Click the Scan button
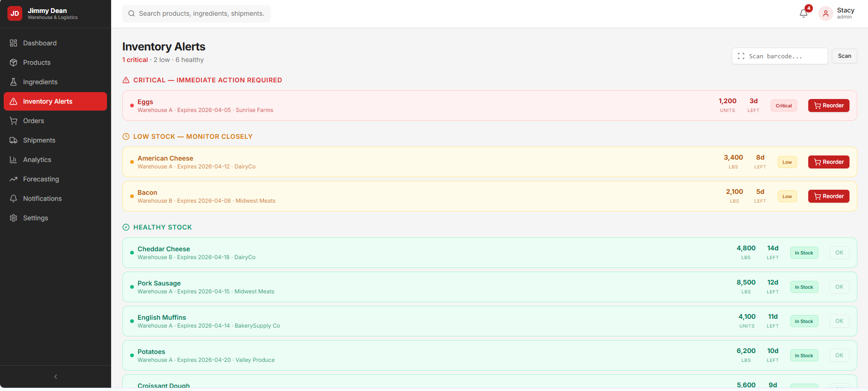The image size is (868, 391). coord(844,56)
